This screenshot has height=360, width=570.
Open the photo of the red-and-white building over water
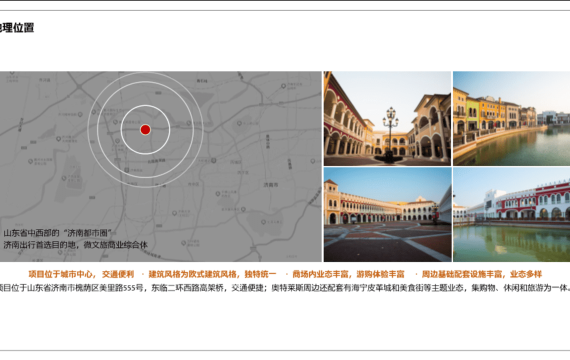(x=511, y=215)
